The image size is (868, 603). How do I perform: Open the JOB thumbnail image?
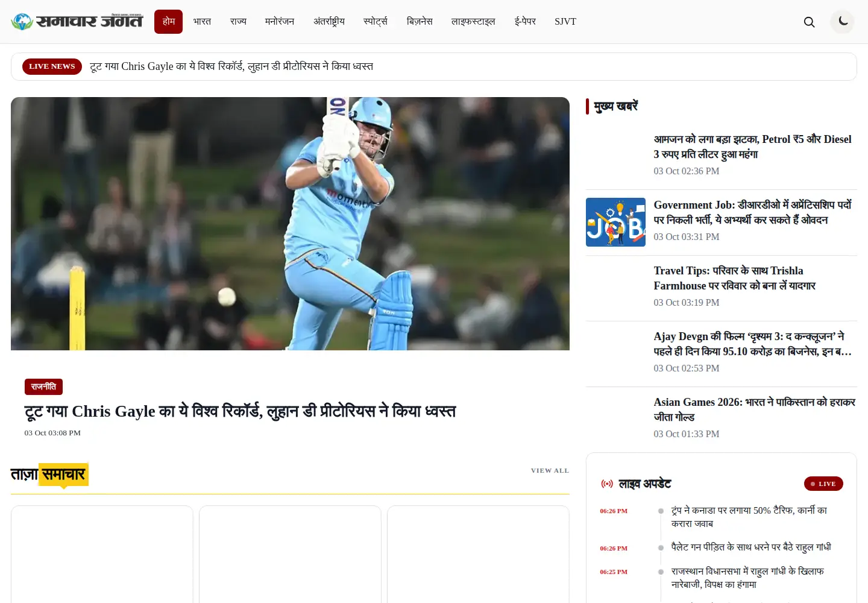click(x=615, y=222)
